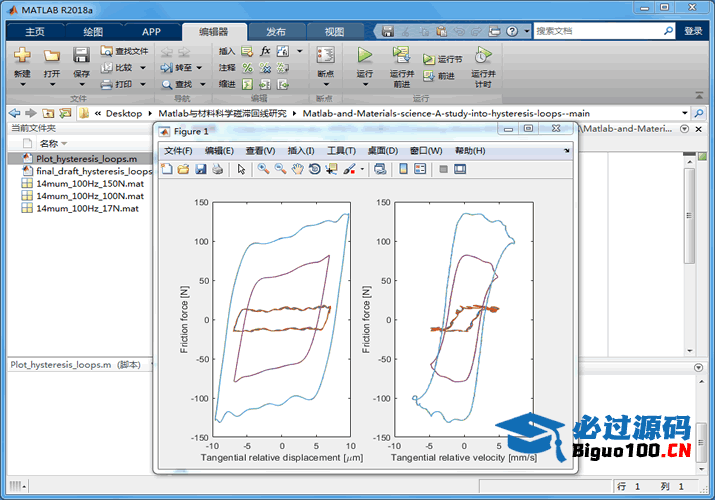Toggle Rotate 3D tool in figure toolbar
Image resolution: width=715 pixels, height=500 pixels.
(x=314, y=169)
